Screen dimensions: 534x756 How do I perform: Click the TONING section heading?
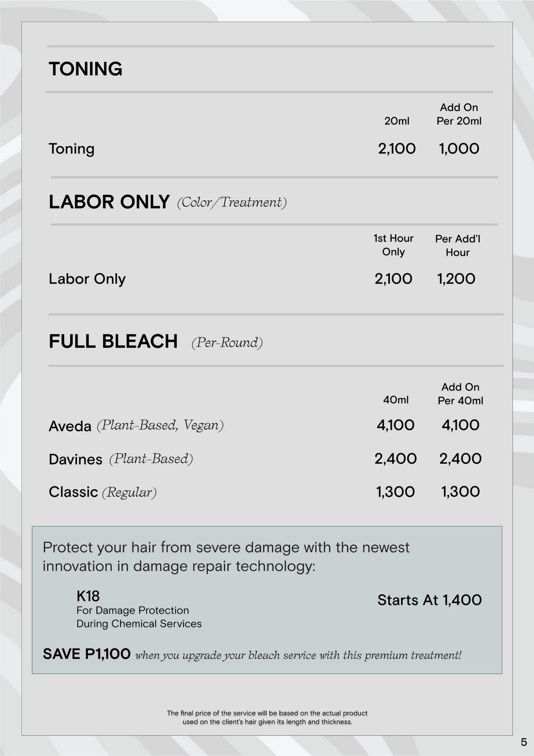click(85, 69)
